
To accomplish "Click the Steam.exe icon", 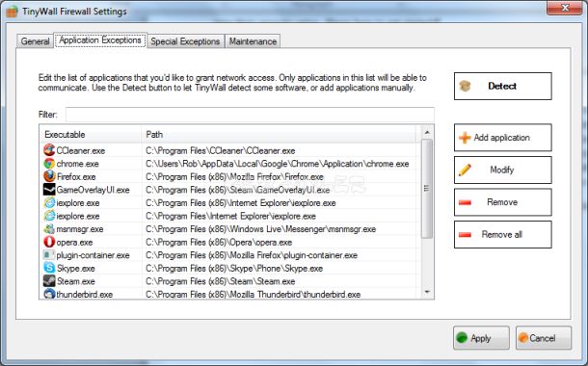I will 49,281.
